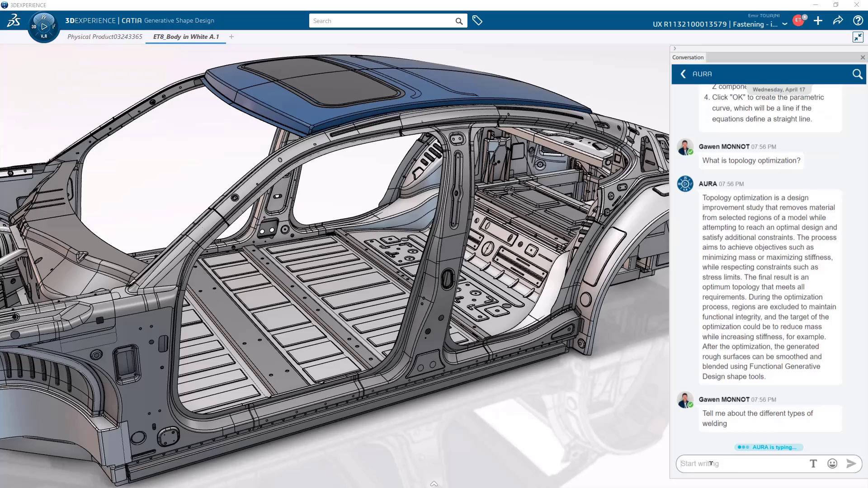Expand the bottom action bar chevron
868x488 pixels.
[x=434, y=483]
